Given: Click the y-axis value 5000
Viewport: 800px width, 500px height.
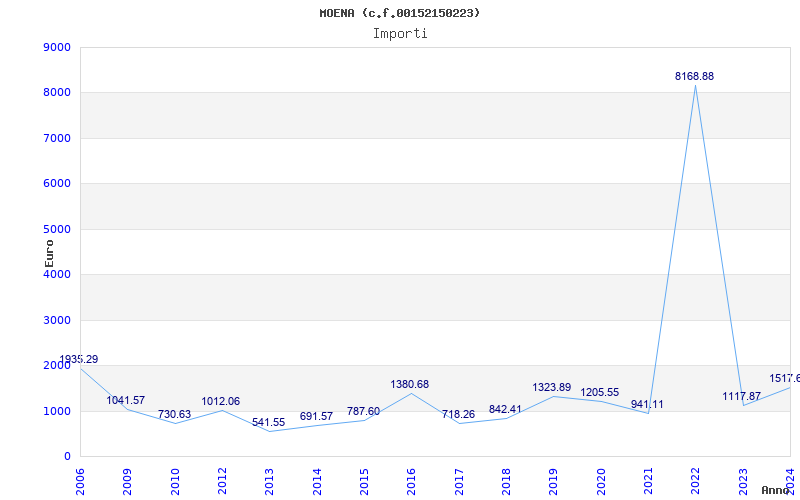Looking at the screenshot, I should 57,229.
